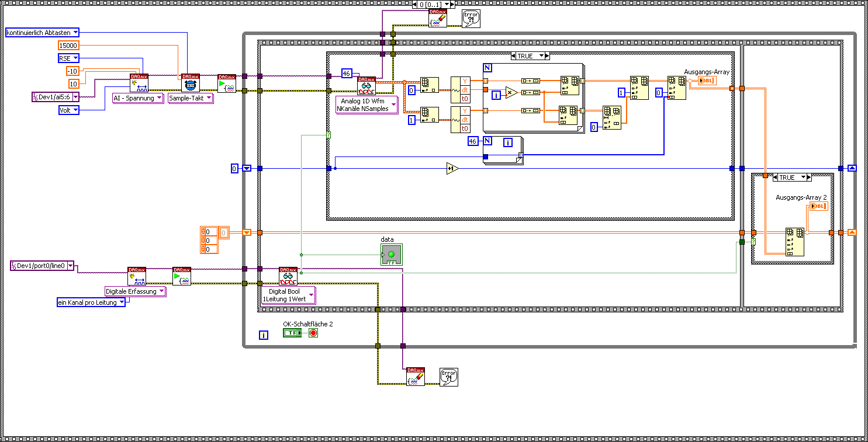Open the Digitale Erfassung polymorphic selector

click(135, 291)
